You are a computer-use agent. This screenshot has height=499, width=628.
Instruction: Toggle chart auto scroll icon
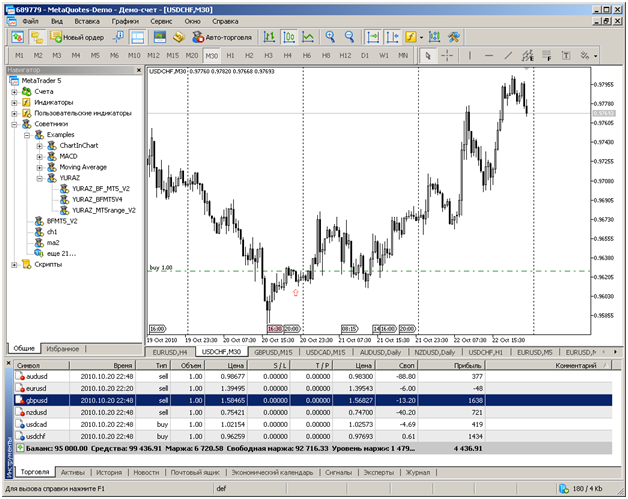(373, 37)
